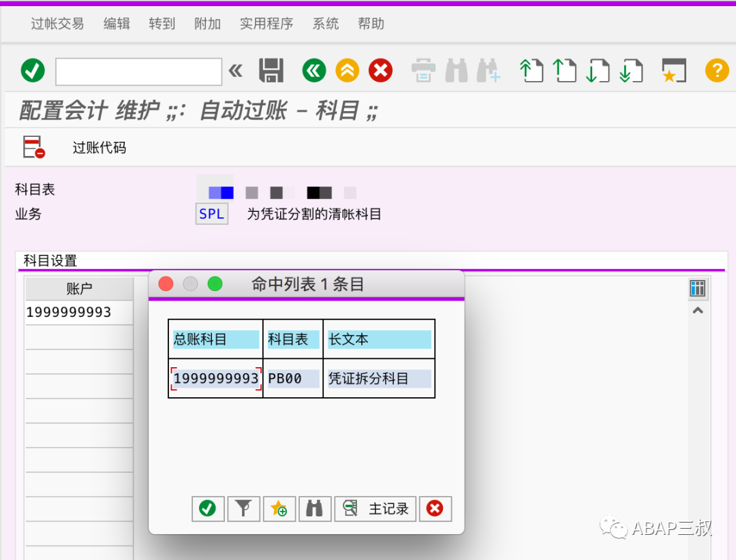The height and width of the screenshot is (560, 736).
Task: Open the 帮助 menu
Action: coord(371,23)
